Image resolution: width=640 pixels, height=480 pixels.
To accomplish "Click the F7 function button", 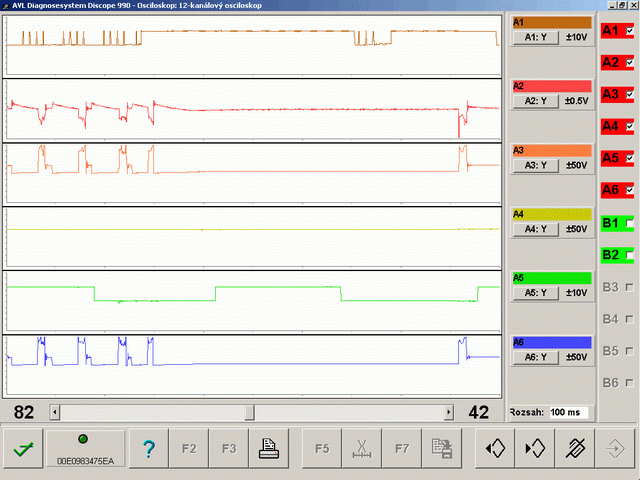I will pyautogui.click(x=402, y=449).
